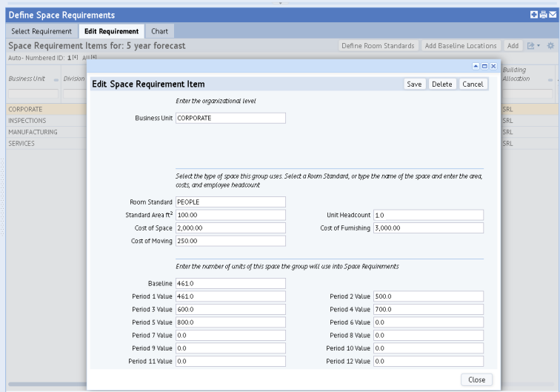Select the MANUFACTURING row in the grid
The width and height of the screenshot is (560, 392).
tap(30, 132)
